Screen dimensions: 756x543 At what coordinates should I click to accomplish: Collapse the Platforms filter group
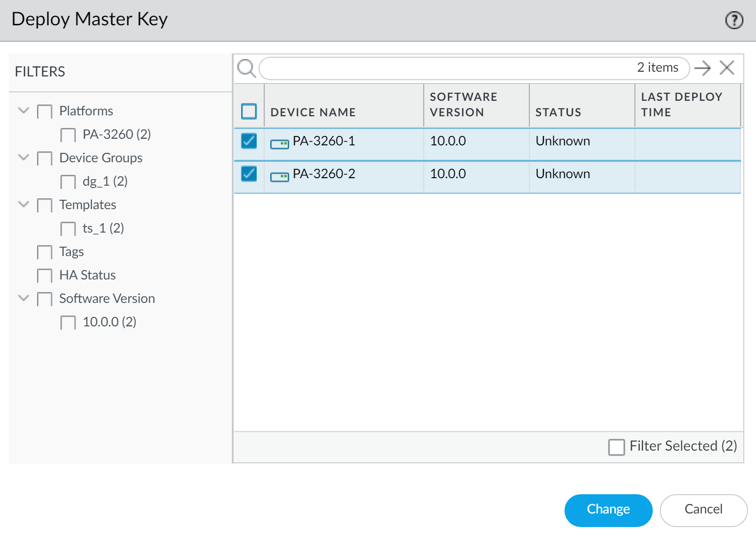[x=23, y=111]
